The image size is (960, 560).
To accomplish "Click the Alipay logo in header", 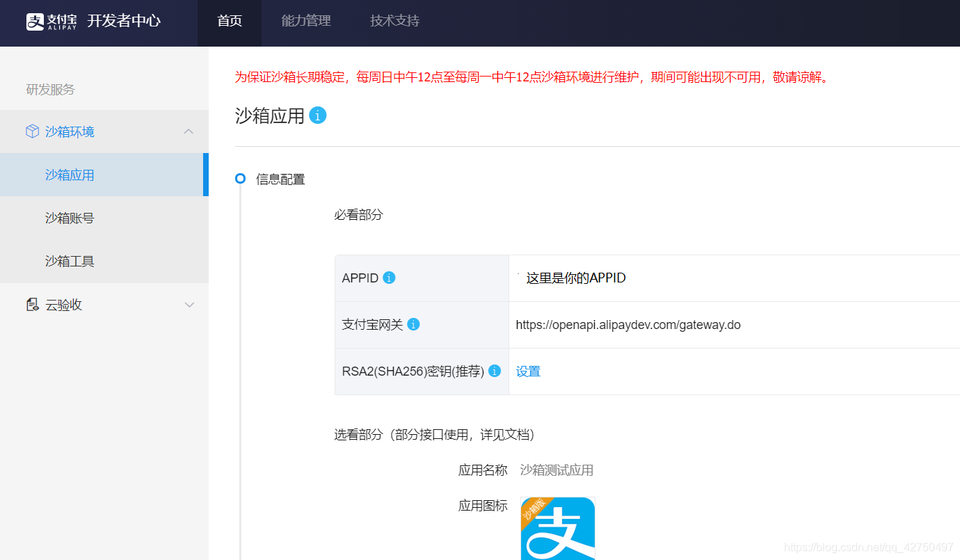I will coord(51,22).
